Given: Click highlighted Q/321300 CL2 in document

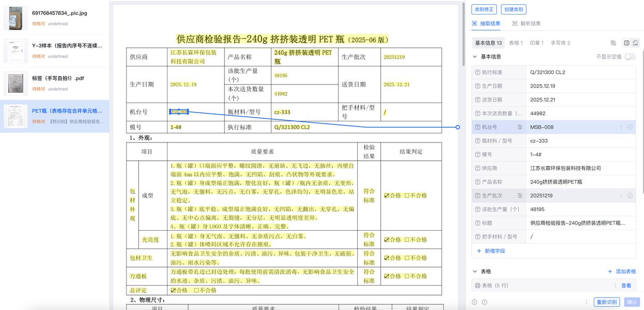Looking at the screenshot, I should pos(292,127).
